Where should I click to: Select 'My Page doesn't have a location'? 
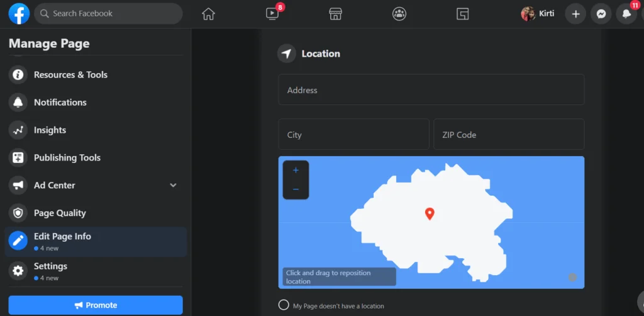click(x=284, y=305)
